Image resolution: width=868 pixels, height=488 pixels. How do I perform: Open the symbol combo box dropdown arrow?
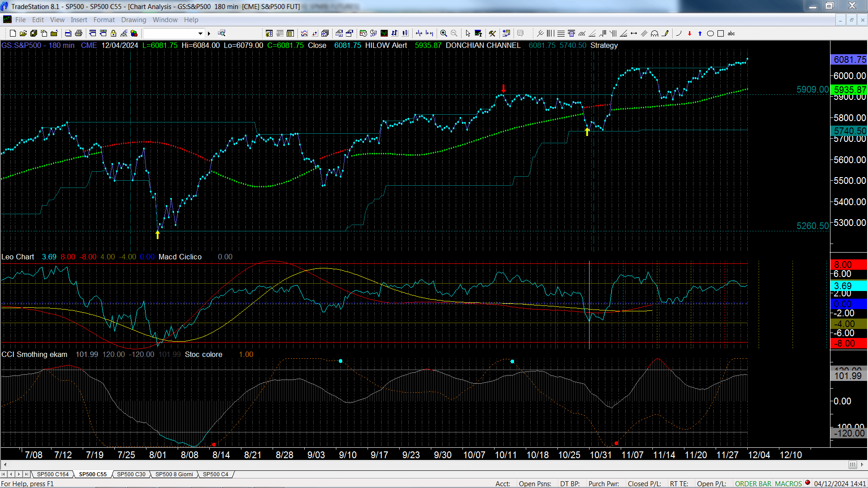point(200,33)
